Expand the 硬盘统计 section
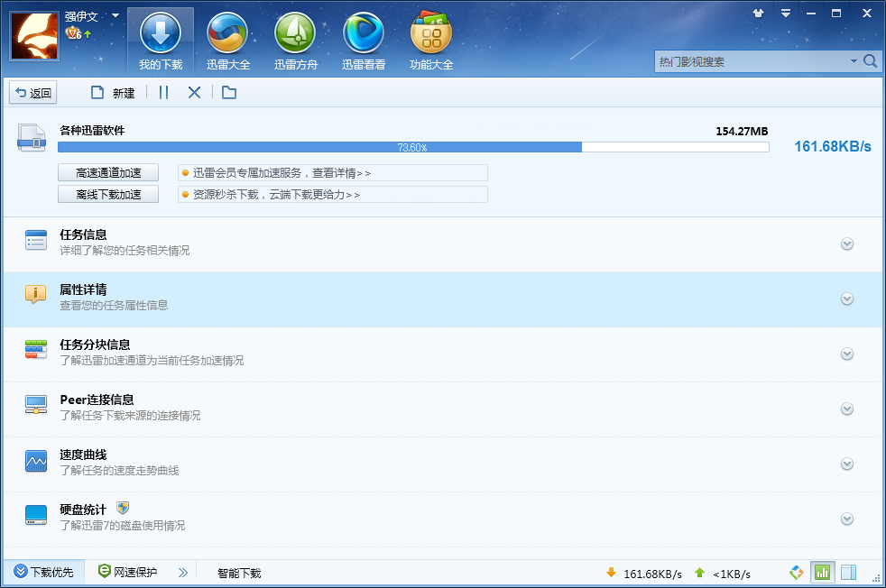Screen dimensions: 886x588 [846, 519]
